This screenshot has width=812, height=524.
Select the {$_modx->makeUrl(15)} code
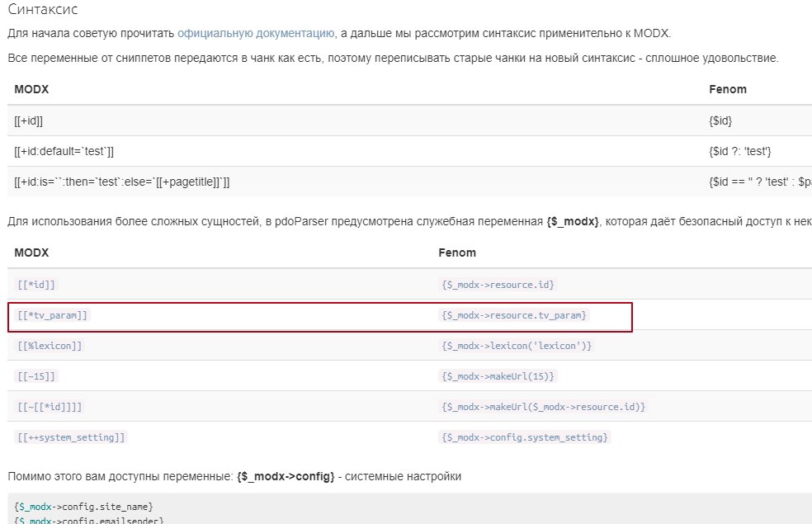click(498, 376)
